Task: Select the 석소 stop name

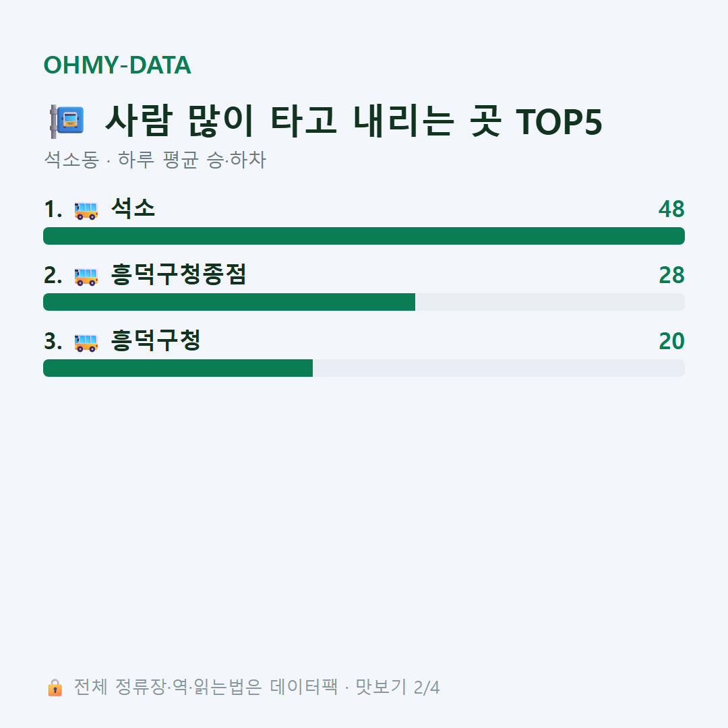Action: pyautogui.click(x=133, y=208)
